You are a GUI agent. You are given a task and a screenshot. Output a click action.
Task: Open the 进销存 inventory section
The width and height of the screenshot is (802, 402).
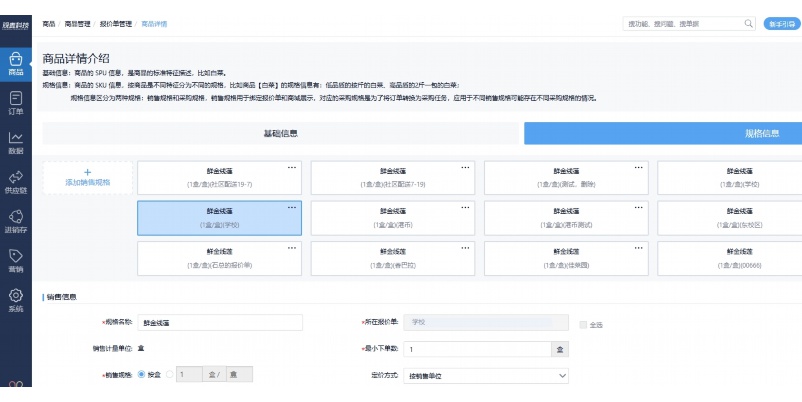coord(16,221)
